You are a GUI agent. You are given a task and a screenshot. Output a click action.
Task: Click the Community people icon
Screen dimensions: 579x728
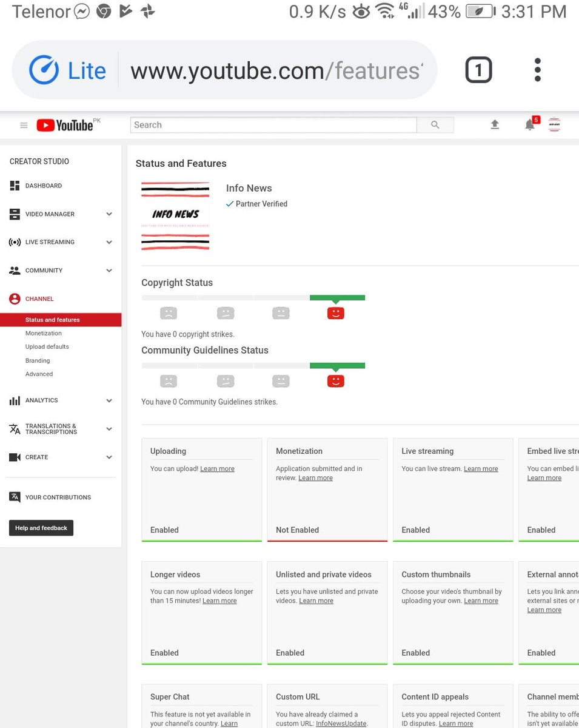click(15, 271)
